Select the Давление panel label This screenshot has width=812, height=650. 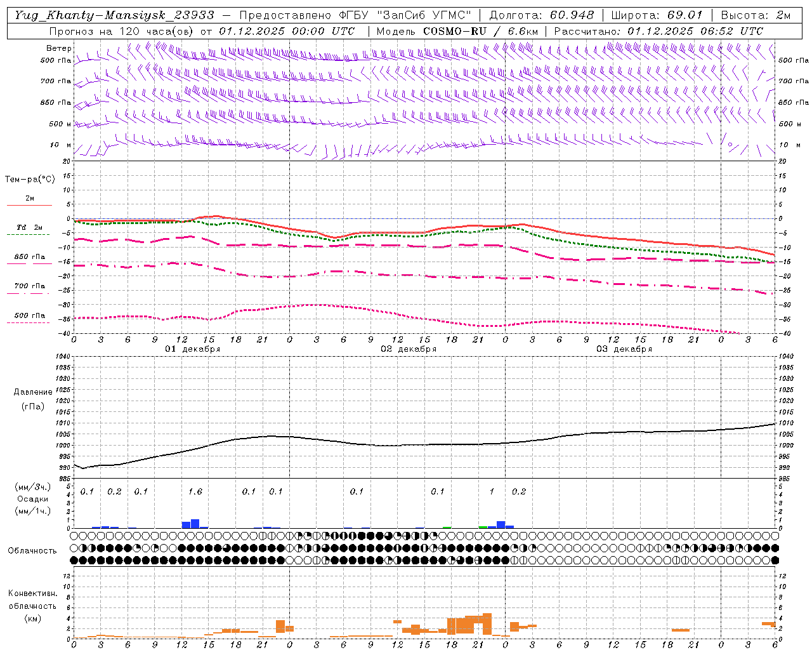(33, 392)
